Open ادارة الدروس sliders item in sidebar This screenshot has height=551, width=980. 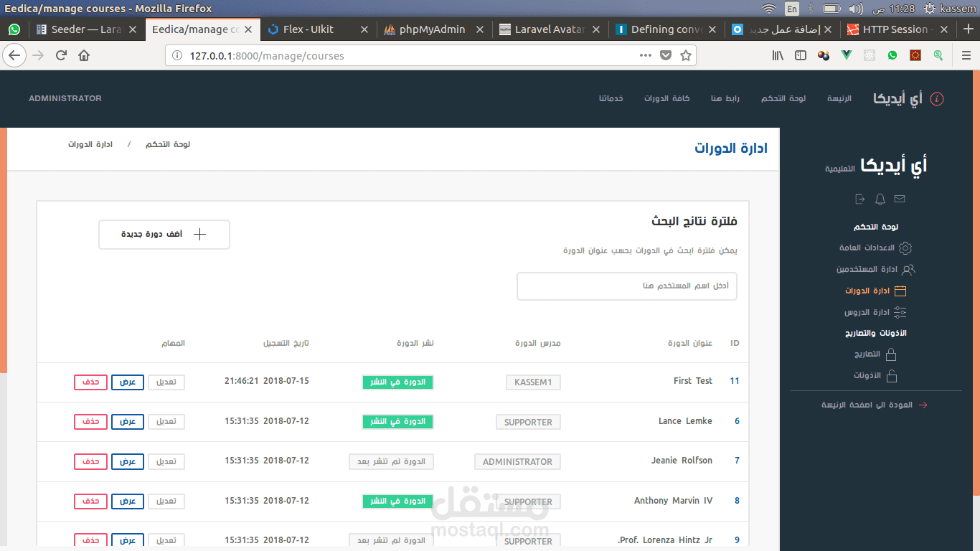[875, 313]
